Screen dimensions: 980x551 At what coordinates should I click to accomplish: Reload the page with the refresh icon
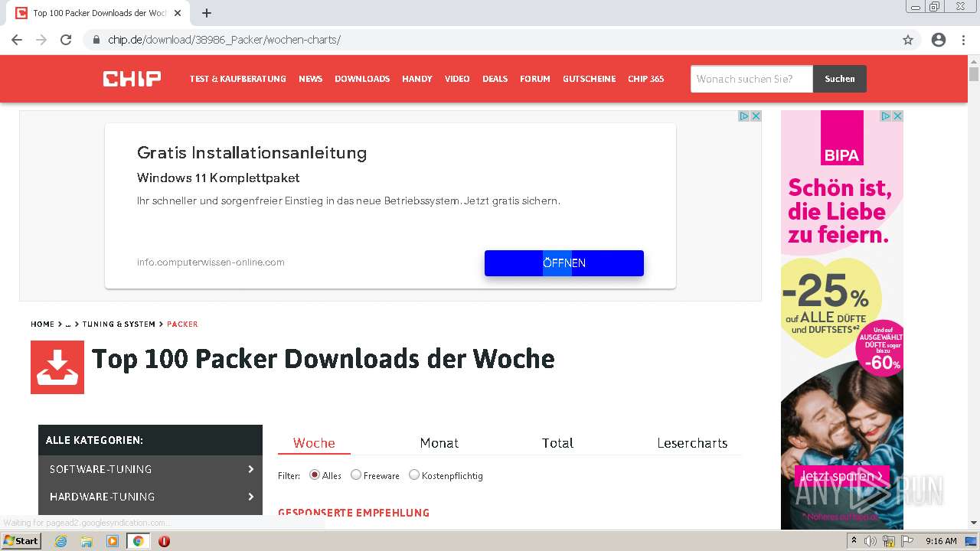pos(66,40)
